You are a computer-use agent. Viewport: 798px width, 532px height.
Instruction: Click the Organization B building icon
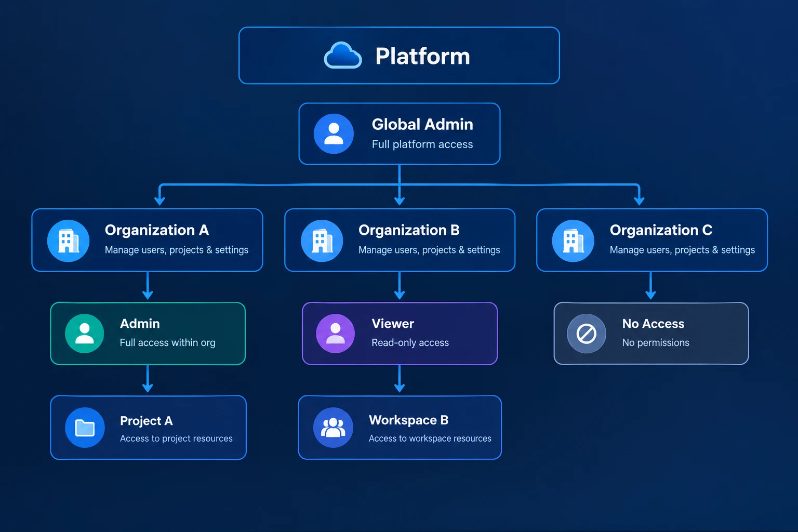point(322,241)
